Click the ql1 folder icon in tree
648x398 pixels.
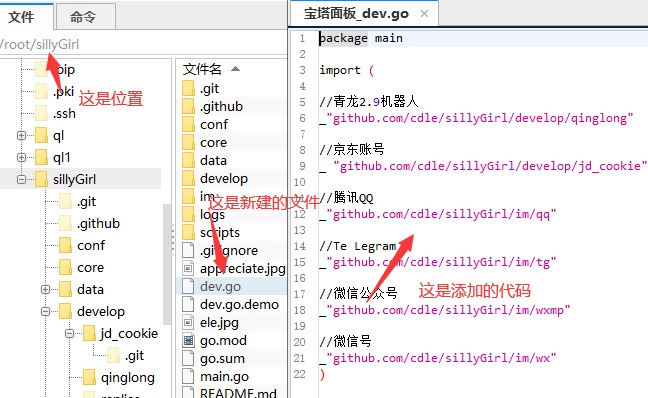[x=41, y=157]
